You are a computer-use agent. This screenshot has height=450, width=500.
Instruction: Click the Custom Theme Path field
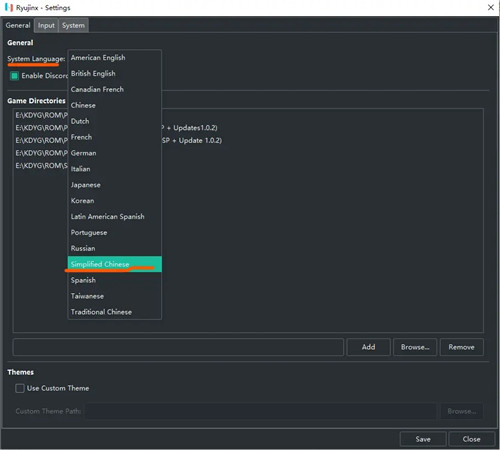click(x=261, y=411)
